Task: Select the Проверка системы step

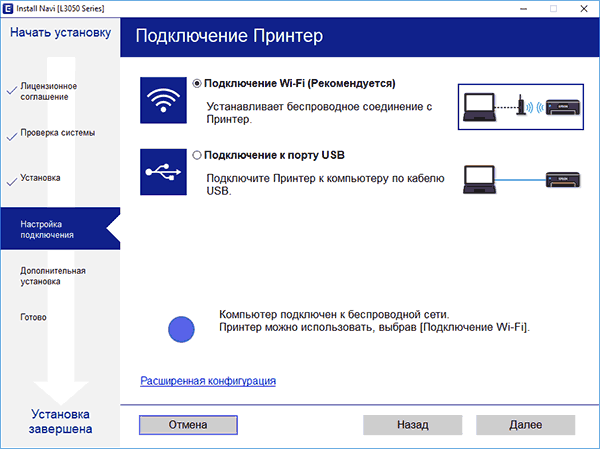Action: [57, 133]
